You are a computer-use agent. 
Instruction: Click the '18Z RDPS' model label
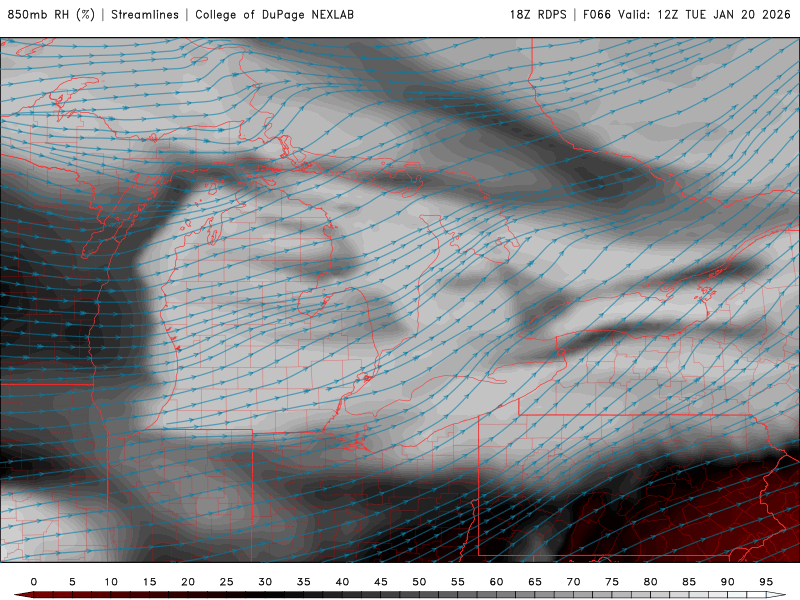point(538,15)
